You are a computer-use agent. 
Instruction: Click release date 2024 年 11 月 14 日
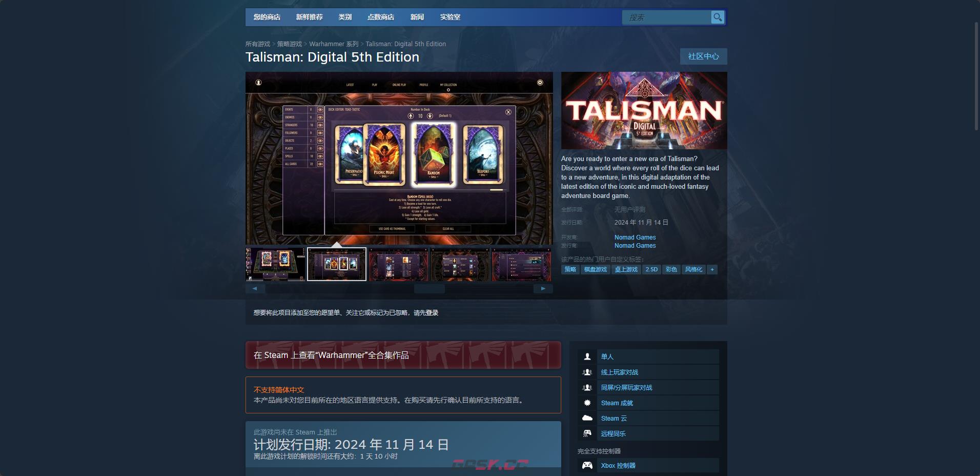641,223
